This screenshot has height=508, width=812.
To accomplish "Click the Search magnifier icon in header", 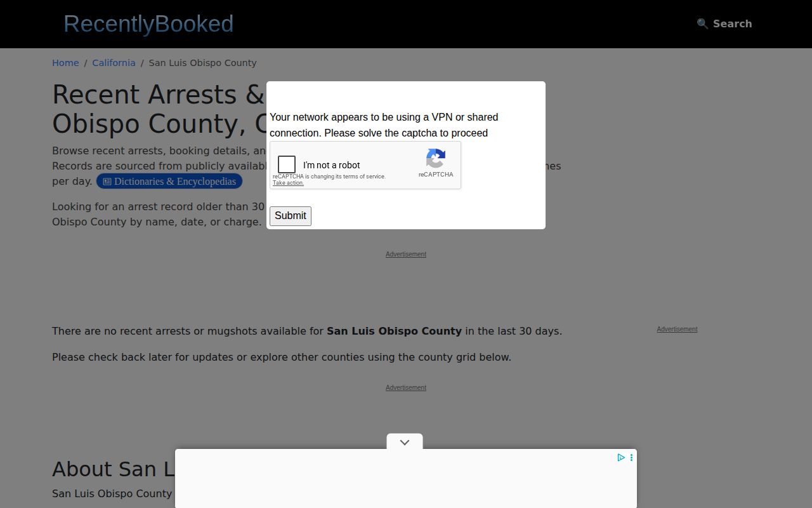I will point(702,23).
